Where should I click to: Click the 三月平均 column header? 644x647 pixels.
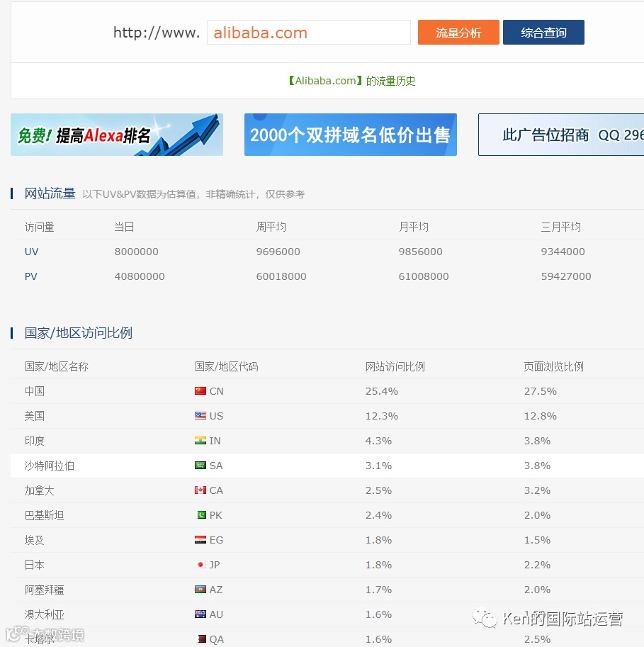(560, 227)
